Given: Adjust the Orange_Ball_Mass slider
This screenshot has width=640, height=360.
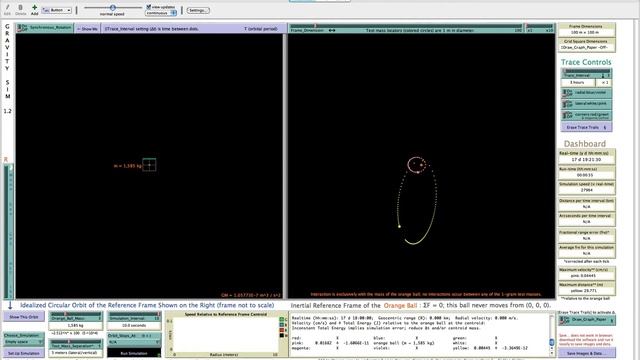Looking at the screenshot, I should coord(76,316).
